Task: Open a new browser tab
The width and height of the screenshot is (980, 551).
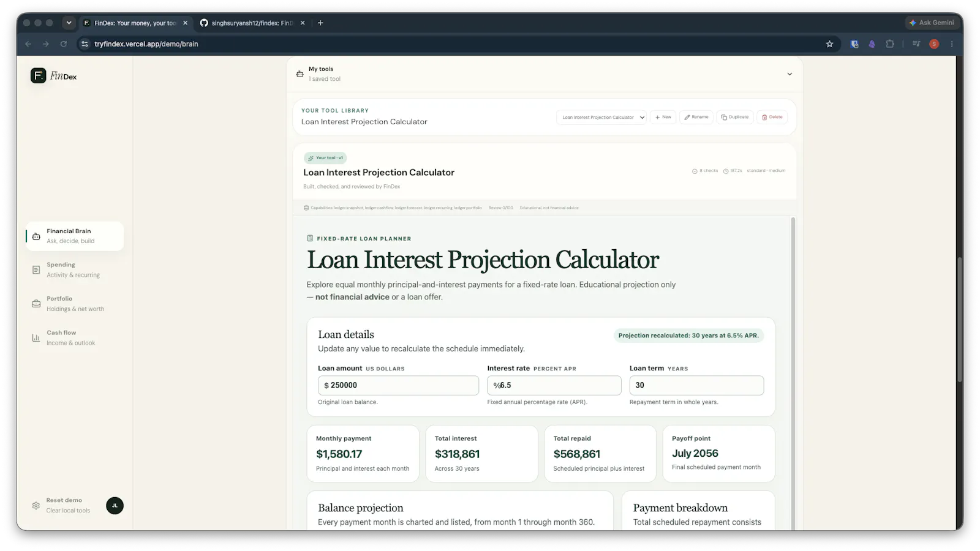Action: click(320, 23)
